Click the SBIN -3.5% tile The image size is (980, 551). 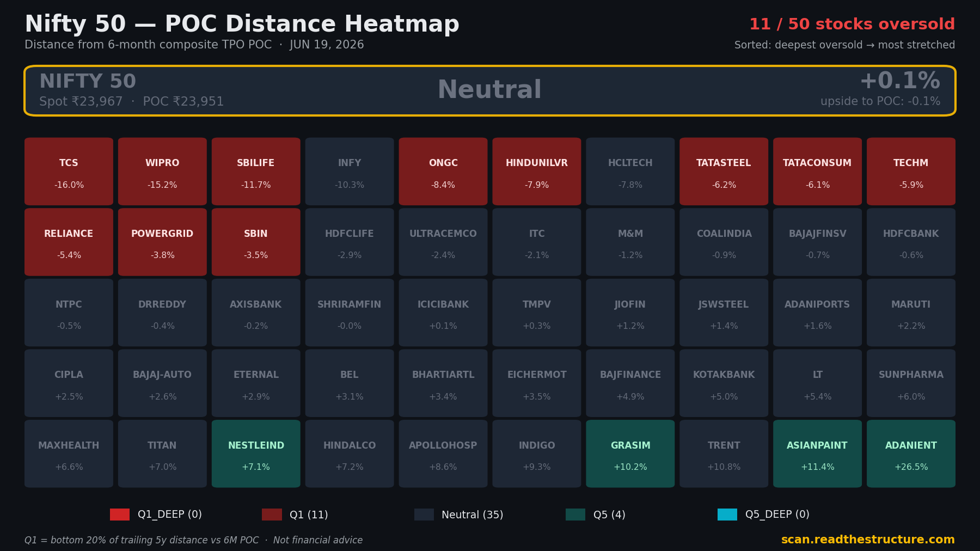pyautogui.click(x=256, y=242)
